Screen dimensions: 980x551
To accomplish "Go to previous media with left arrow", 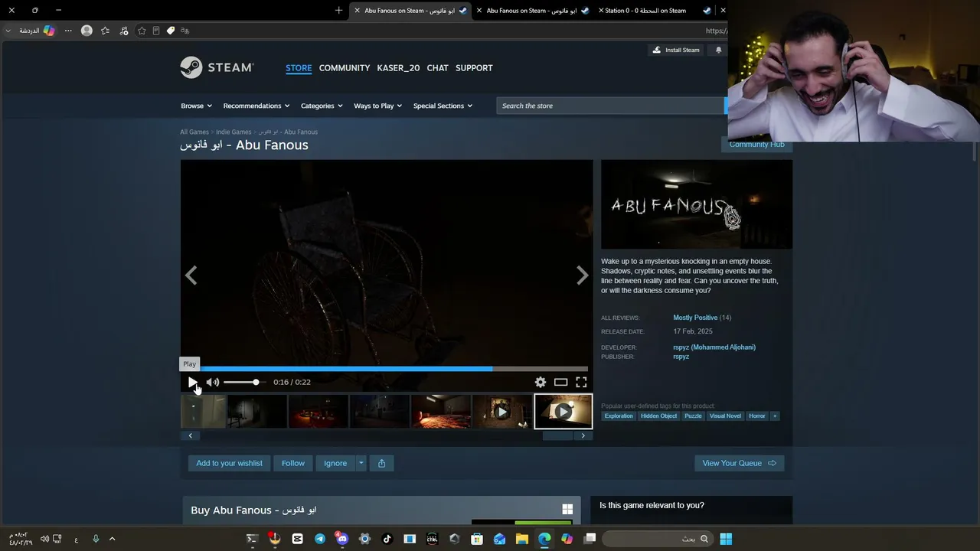I will (x=191, y=275).
